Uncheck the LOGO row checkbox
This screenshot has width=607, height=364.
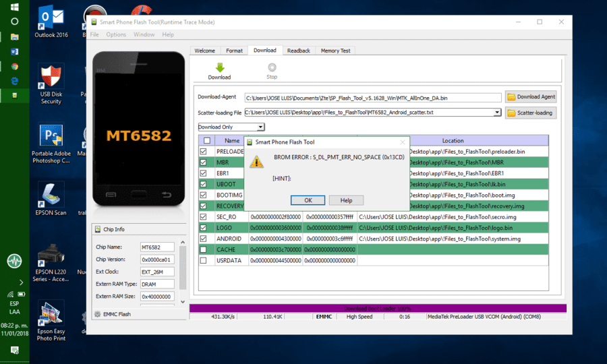point(204,228)
